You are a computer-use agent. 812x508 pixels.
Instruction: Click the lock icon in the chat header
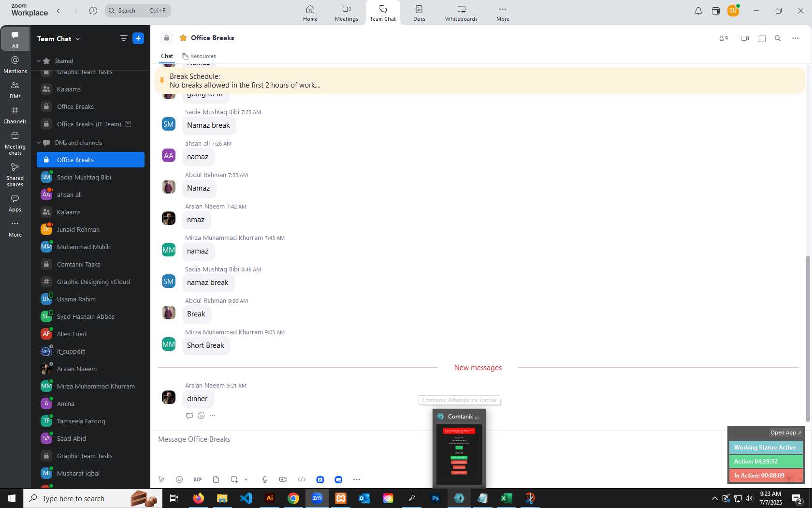[x=167, y=38]
